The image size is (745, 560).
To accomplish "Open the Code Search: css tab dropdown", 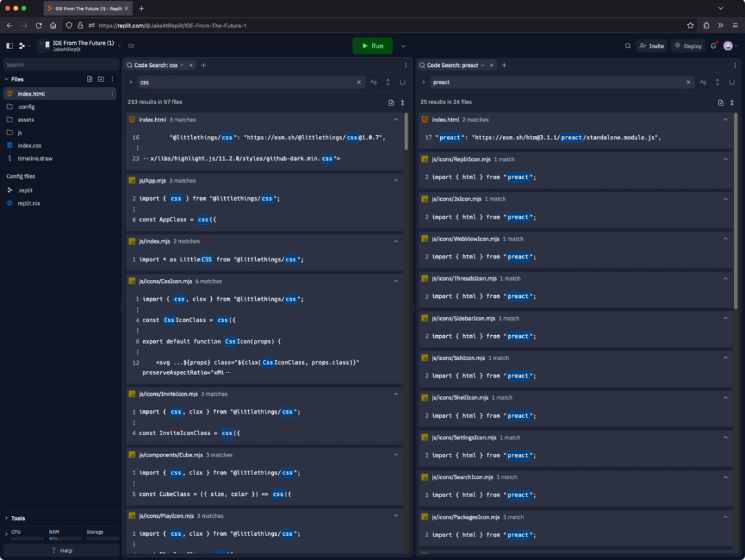I will point(183,65).
